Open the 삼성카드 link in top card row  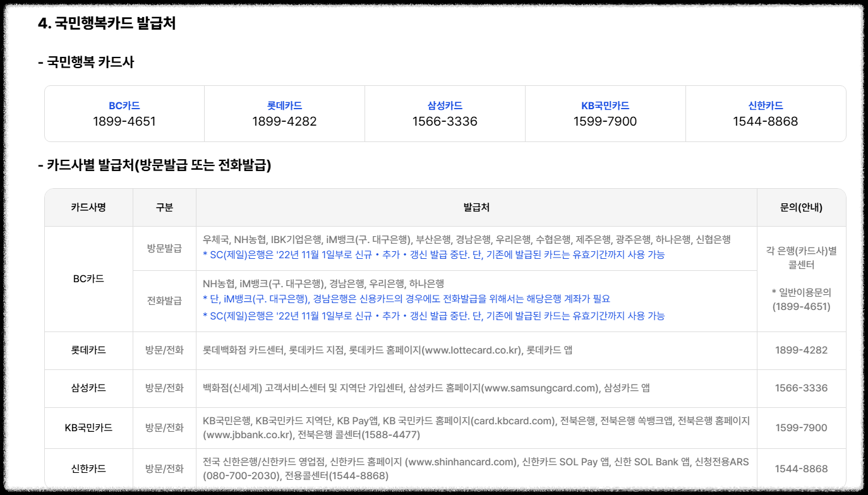[445, 105]
